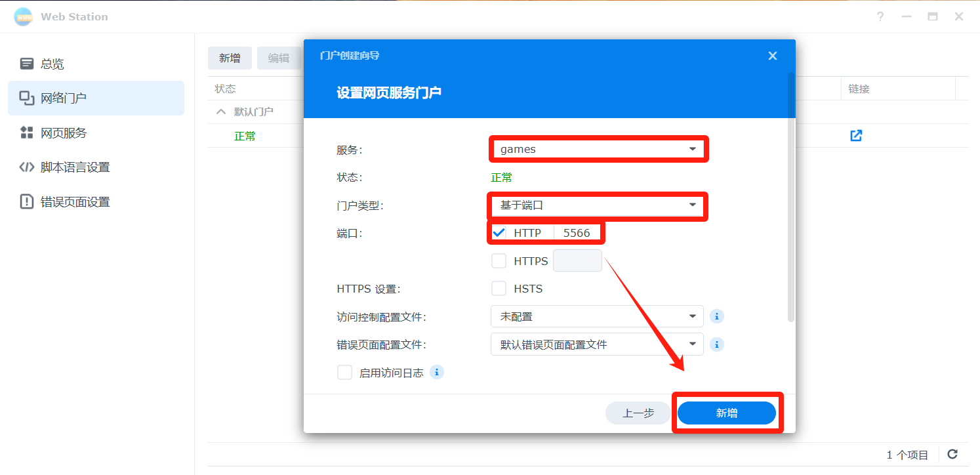The width and height of the screenshot is (980, 475).
Task: Click the info icon beside access control profile
Action: pos(717,316)
